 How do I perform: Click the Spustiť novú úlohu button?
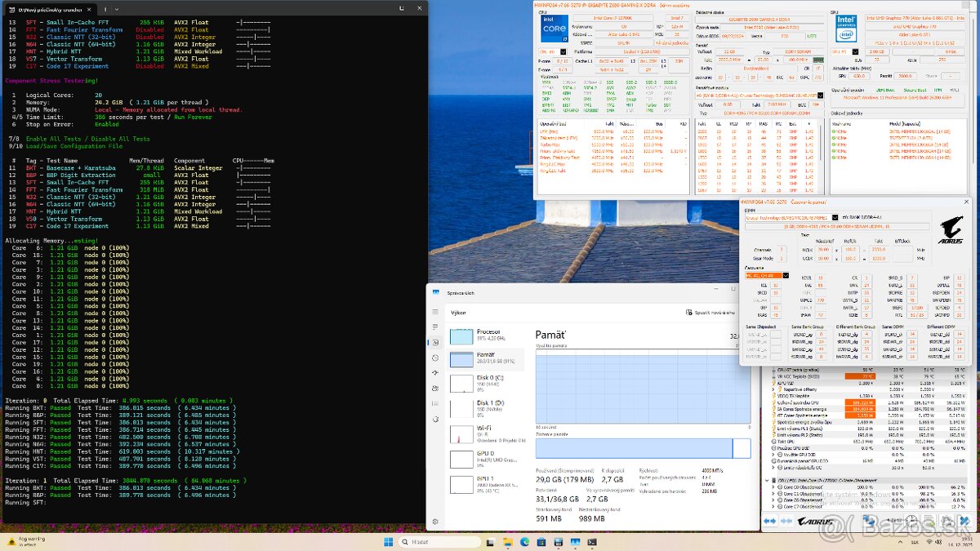(x=709, y=312)
